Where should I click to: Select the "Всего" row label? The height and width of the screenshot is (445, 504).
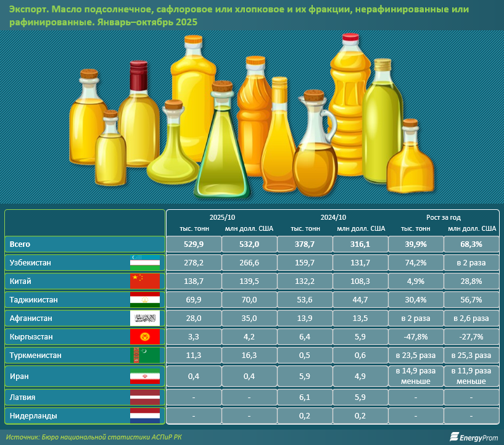(x=20, y=244)
